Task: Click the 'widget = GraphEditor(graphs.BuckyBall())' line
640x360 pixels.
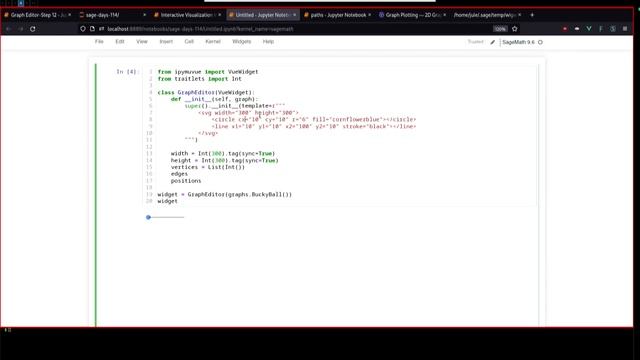Action: (x=224, y=194)
